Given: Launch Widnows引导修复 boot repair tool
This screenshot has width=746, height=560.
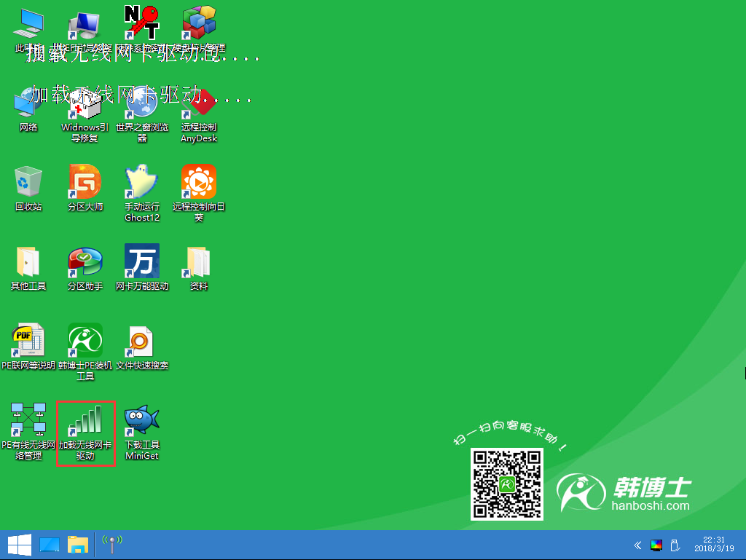Looking at the screenshot, I should (85, 103).
